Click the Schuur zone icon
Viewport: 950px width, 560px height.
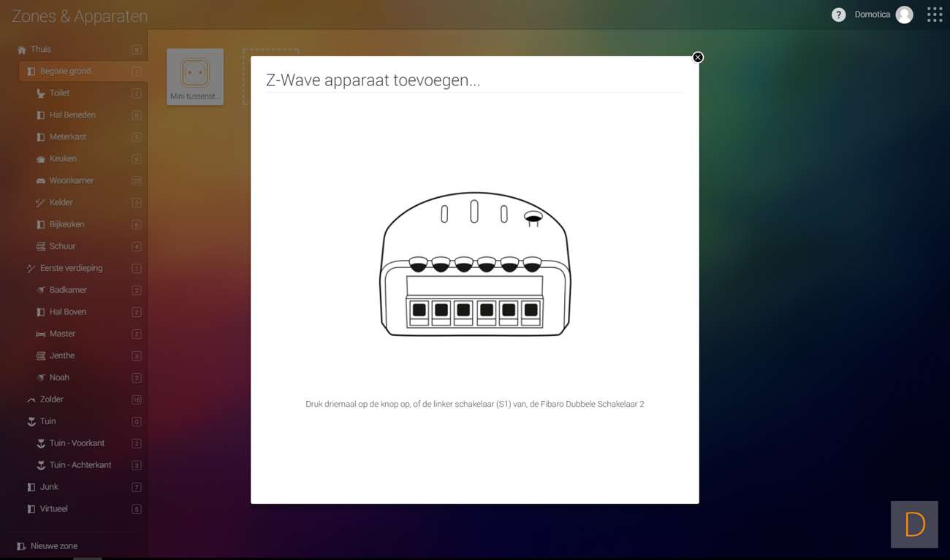pyautogui.click(x=41, y=247)
